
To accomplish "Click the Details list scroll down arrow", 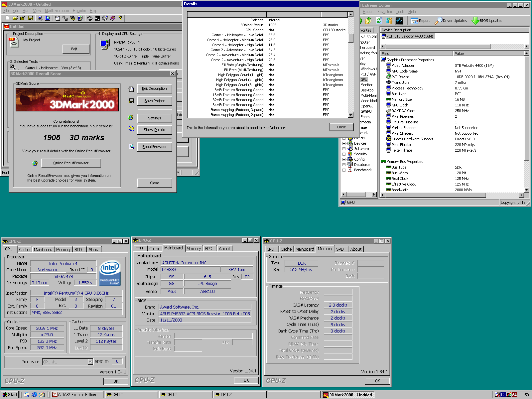I will pyautogui.click(x=350, y=115).
